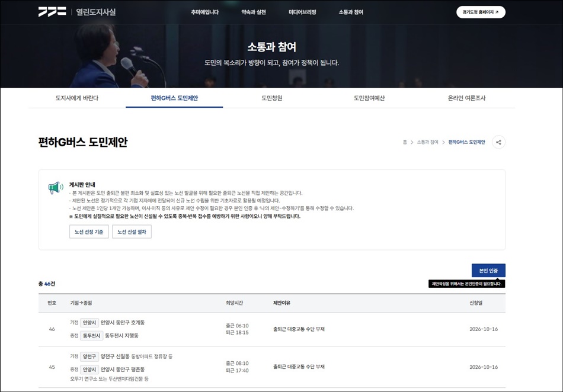
Task: Click row 46 date 2026-10-16
Action: pos(484,329)
